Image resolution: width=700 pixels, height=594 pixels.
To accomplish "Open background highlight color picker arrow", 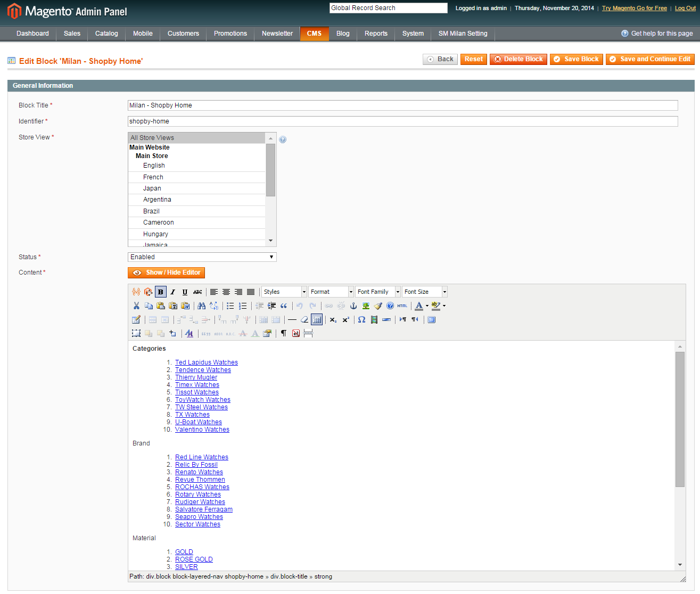I will tap(444, 306).
